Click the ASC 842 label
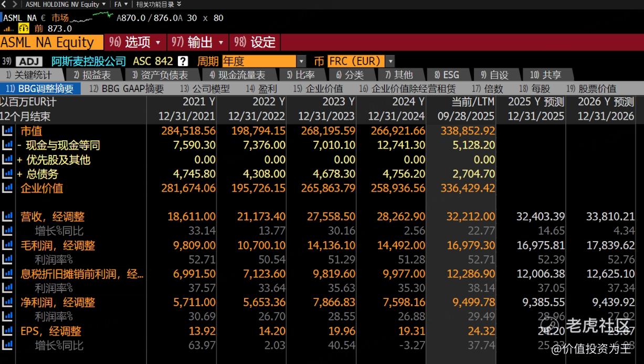This screenshot has width=644, height=364. [x=153, y=61]
